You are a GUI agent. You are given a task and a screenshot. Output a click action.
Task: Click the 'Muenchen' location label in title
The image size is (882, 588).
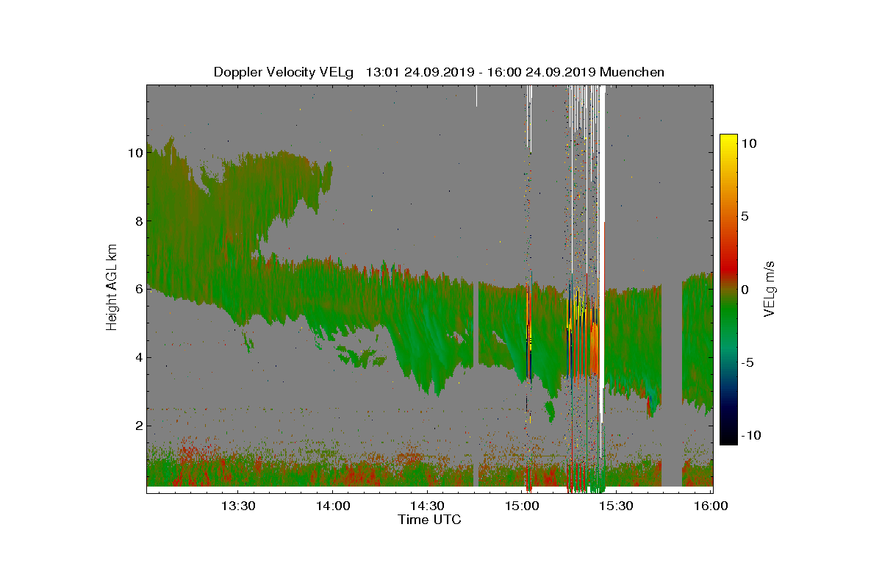pyautogui.click(x=632, y=72)
